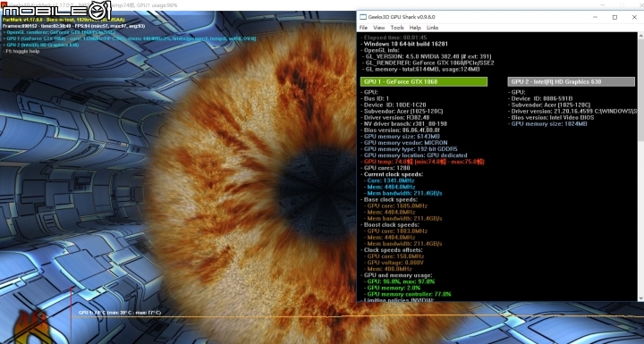Click the GPU Shark title bar app icon
The image size is (644, 344).
pos(362,17)
